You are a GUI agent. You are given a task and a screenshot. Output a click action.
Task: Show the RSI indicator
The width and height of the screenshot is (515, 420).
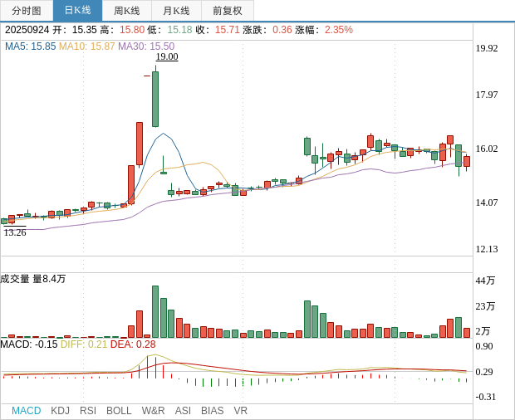[88, 411]
